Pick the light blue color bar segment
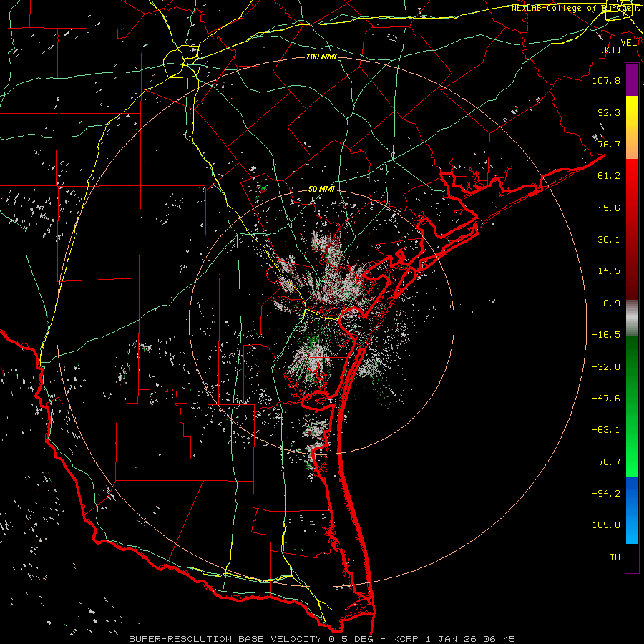Image resolution: width=644 pixels, height=644 pixels. pos(632,528)
